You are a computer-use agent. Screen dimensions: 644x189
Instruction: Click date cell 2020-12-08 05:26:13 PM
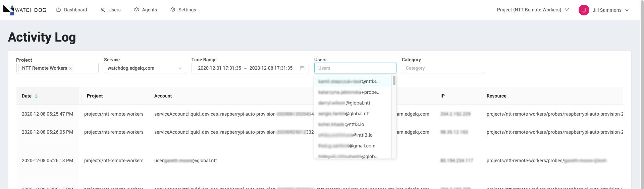(47, 161)
